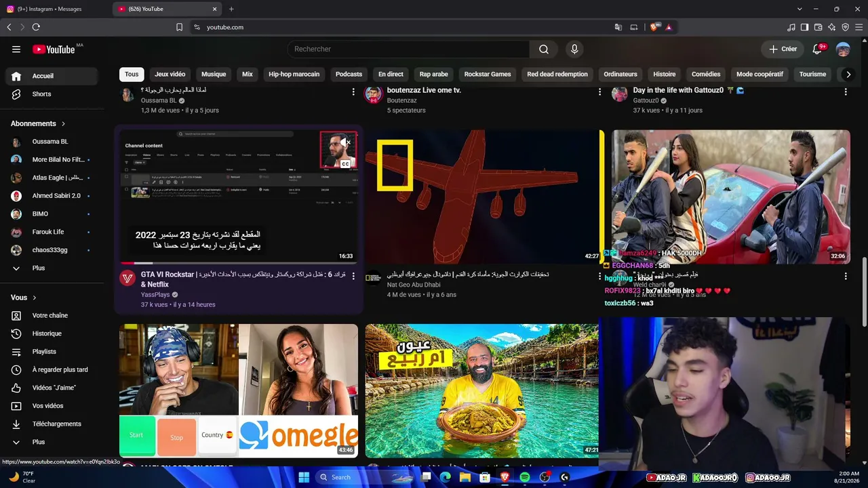Reload the page
This screenshot has height=488, width=868.
pos(36,27)
